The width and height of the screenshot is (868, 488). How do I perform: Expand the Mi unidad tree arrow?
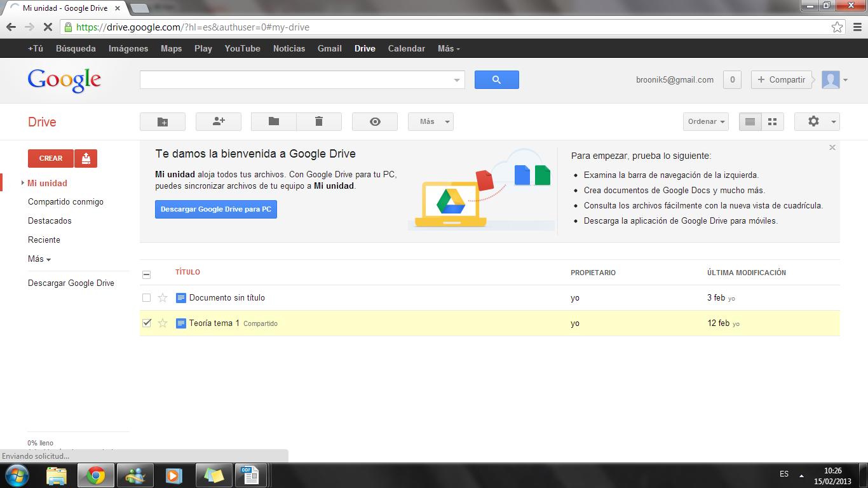[23, 183]
